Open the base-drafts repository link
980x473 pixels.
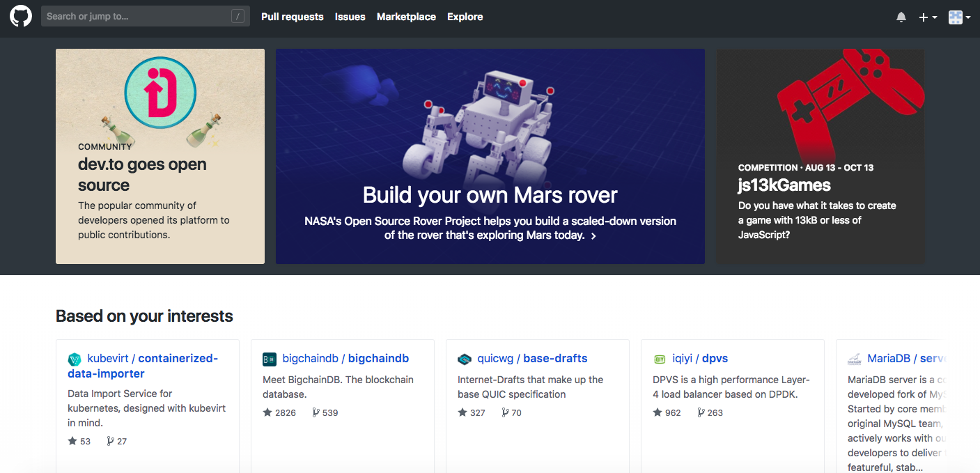(555, 358)
